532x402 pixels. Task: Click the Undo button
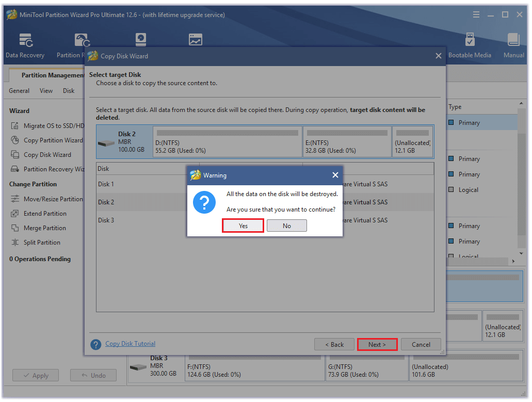93,375
